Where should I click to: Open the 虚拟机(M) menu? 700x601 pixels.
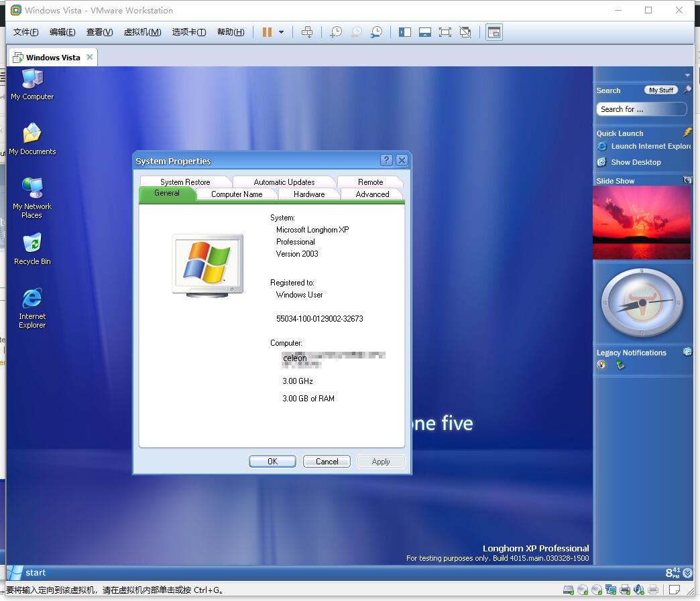[x=142, y=32]
